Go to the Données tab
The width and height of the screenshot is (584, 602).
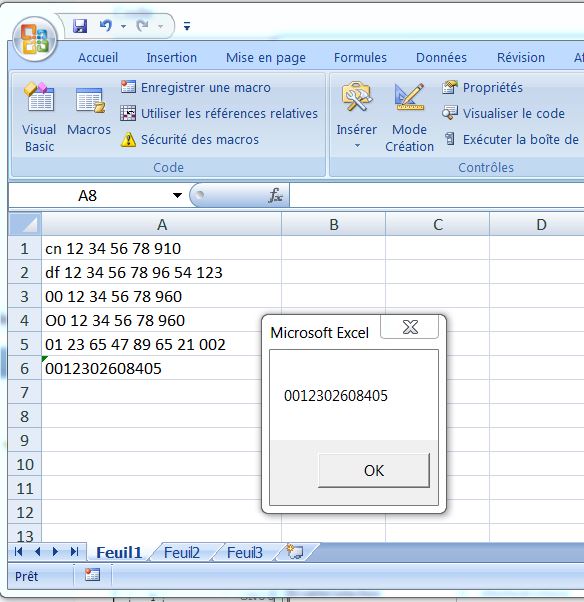(441, 58)
